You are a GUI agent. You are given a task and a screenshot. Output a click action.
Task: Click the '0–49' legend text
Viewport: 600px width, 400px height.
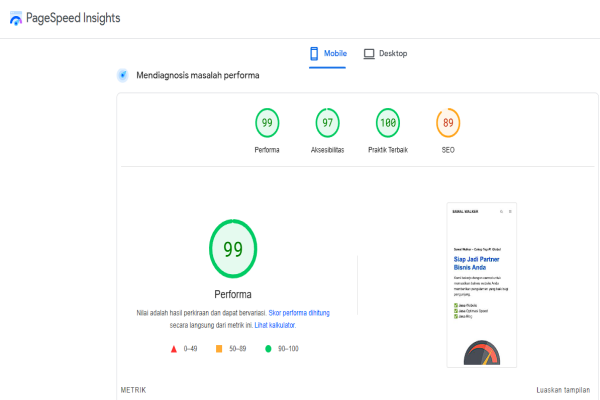pos(191,349)
